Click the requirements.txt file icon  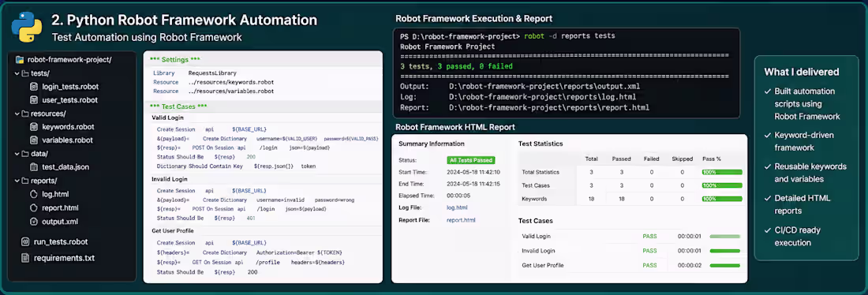click(25, 258)
